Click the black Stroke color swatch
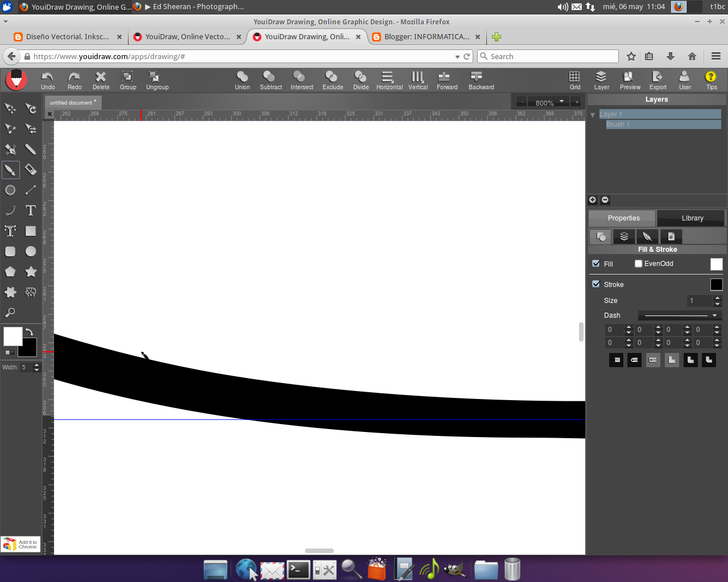 tap(716, 284)
